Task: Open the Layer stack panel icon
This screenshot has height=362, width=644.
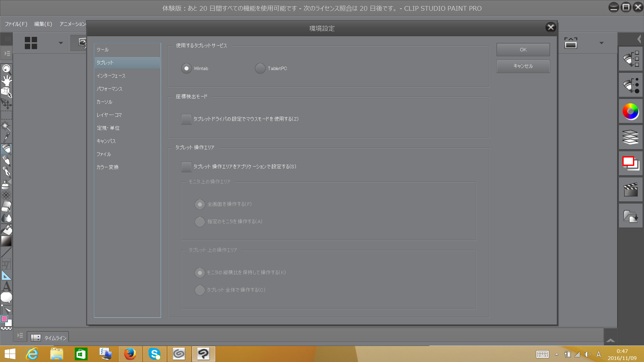Action: [631, 137]
